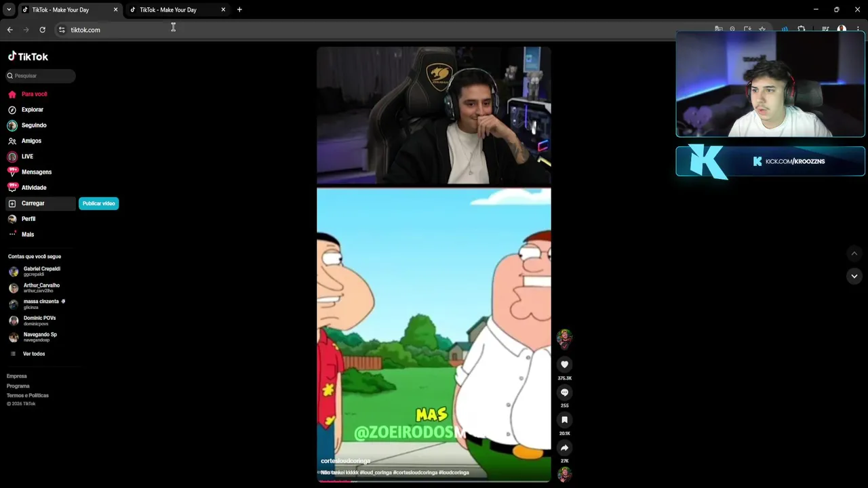The height and width of the screenshot is (488, 868).
Task: Open a new browser tab
Action: tap(239, 9)
